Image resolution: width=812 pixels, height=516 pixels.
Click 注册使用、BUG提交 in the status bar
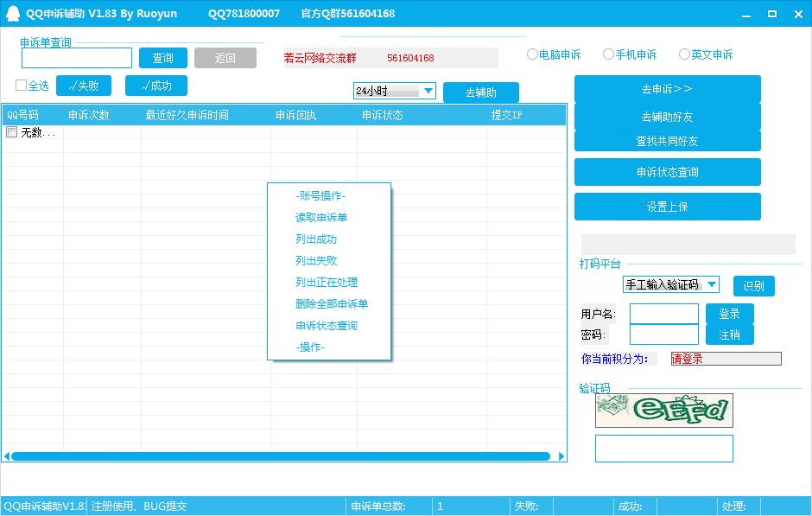click(139, 506)
